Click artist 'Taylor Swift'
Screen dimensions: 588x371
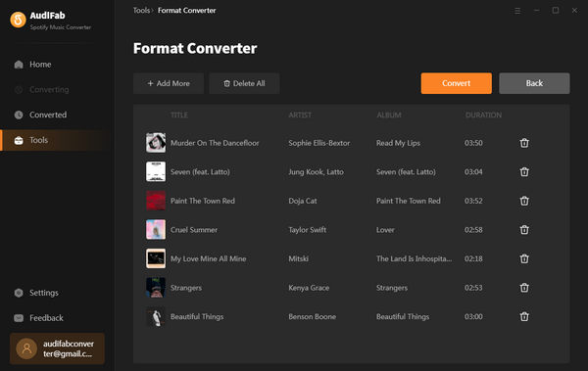307,230
